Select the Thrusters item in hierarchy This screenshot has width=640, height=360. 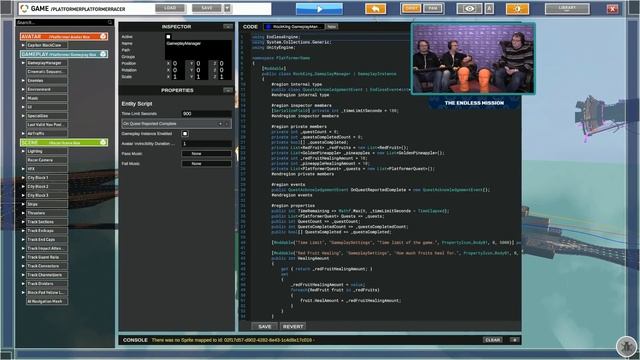[x=47, y=213]
